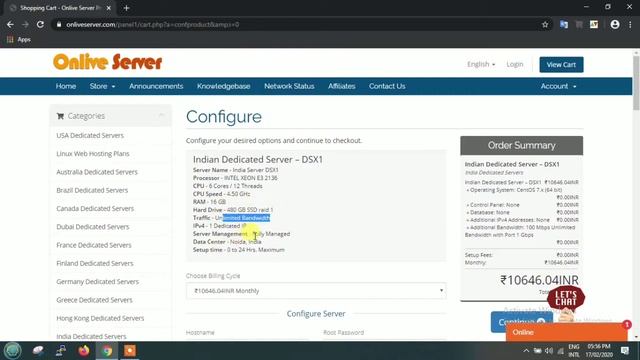The image size is (640, 360).
Task: Select Linux Web Hosting Plans category
Action: [x=93, y=154]
